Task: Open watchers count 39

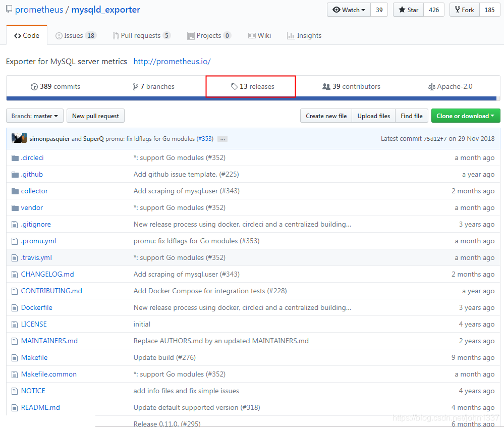Action: 379,10
